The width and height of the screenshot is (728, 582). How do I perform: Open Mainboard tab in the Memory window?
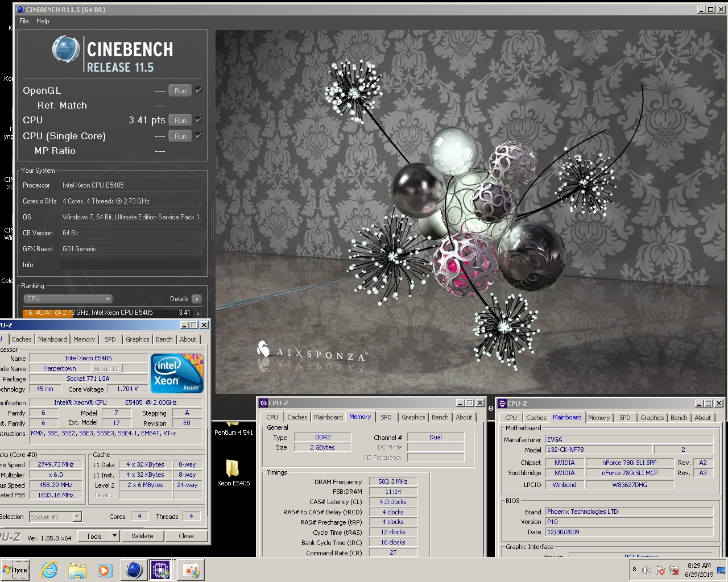coord(328,417)
